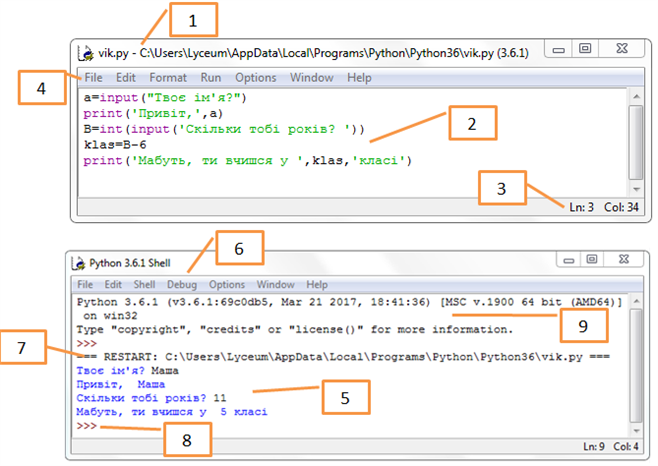Screen dimensions: 658x466
Task: Open the Help menu in Python Shell
Action: point(317,285)
